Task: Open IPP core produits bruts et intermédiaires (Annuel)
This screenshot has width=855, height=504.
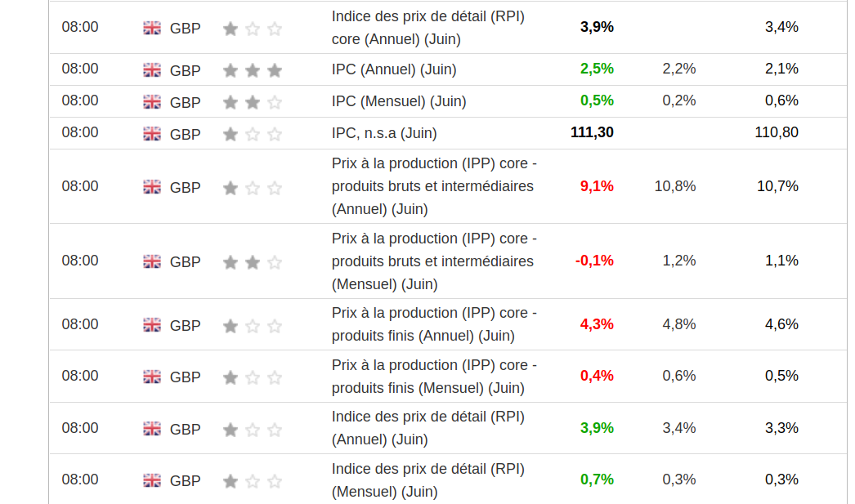Action: [x=434, y=186]
